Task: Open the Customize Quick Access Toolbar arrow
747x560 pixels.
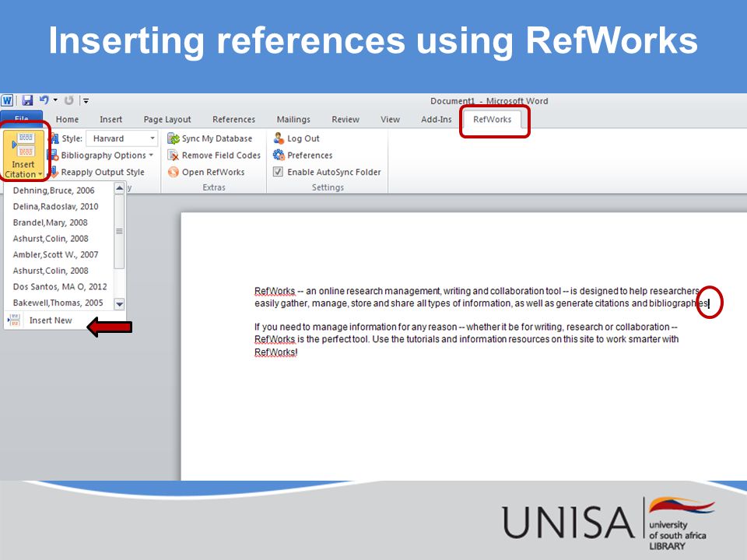Action: (x=86, y=100)
